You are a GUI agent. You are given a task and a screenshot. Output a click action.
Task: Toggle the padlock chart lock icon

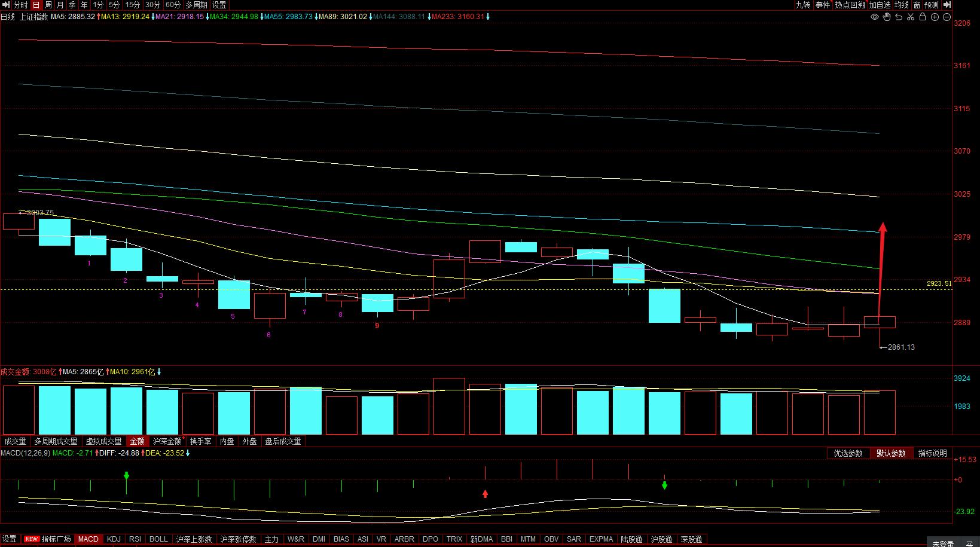[923, 17]
